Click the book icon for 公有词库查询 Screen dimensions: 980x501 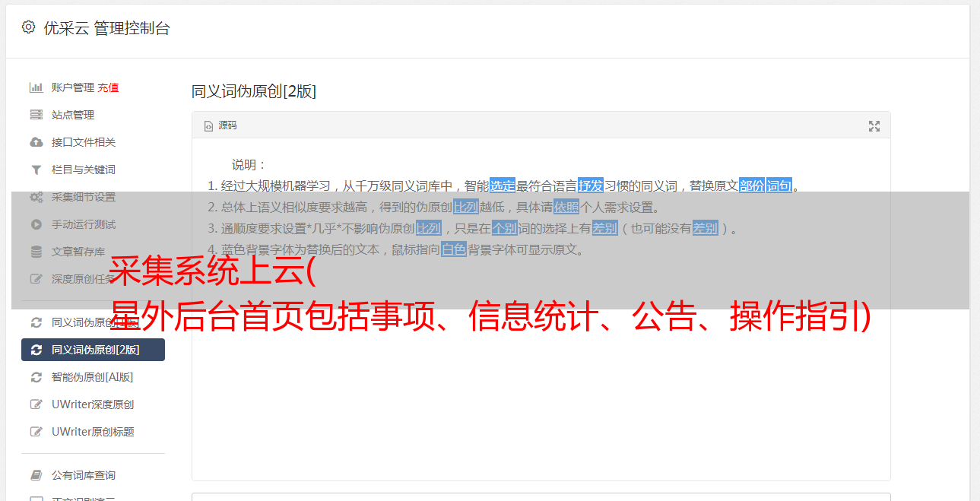pos(36,475)
